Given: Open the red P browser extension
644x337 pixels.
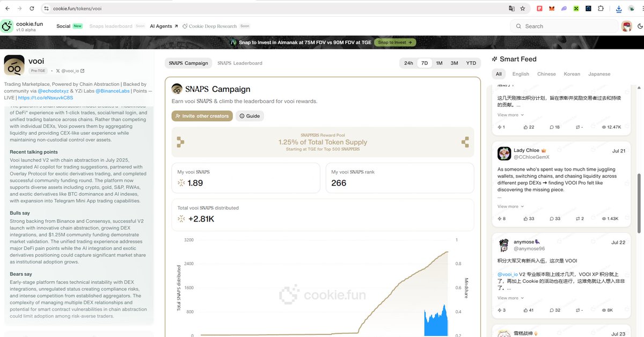Looking at the screenshot, I should 539,9.
